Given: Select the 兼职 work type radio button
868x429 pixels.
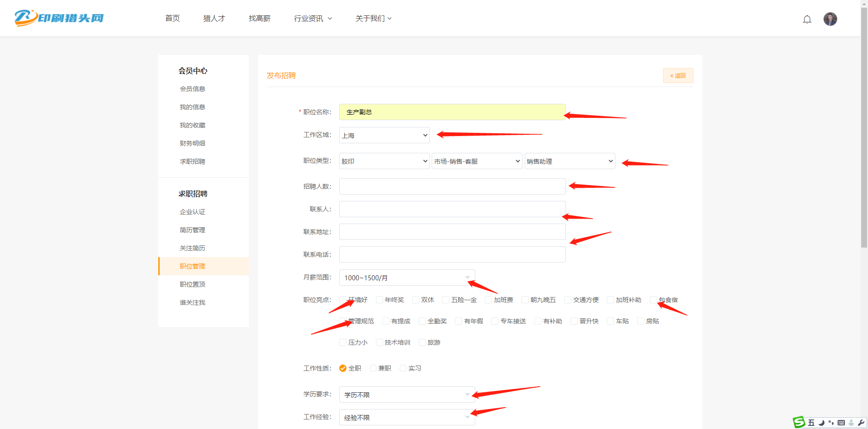Looking at the screenshot, I should 372,368.
